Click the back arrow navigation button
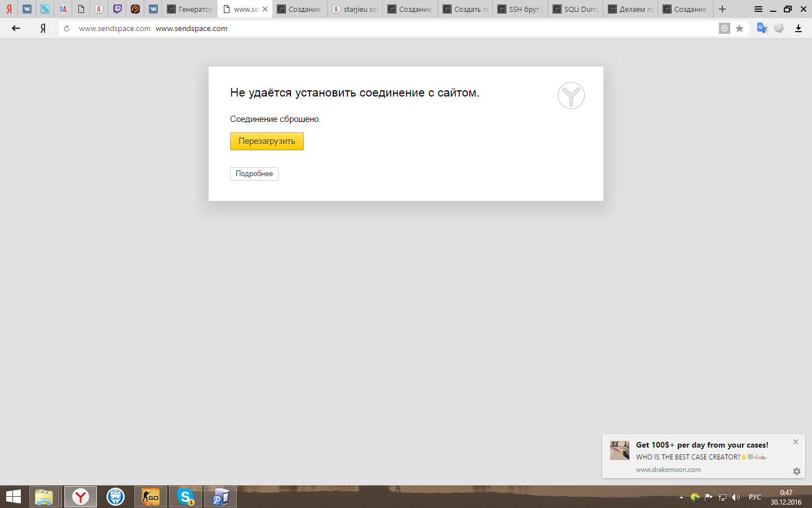This screenshot has width=812, height=508. coord(16,28)
